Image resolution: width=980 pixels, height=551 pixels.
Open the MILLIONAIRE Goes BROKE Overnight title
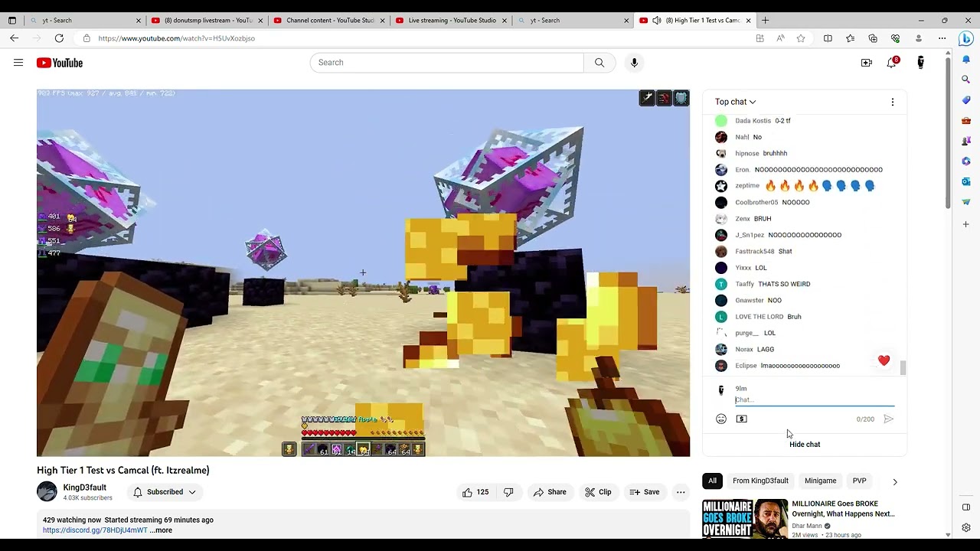843,509
